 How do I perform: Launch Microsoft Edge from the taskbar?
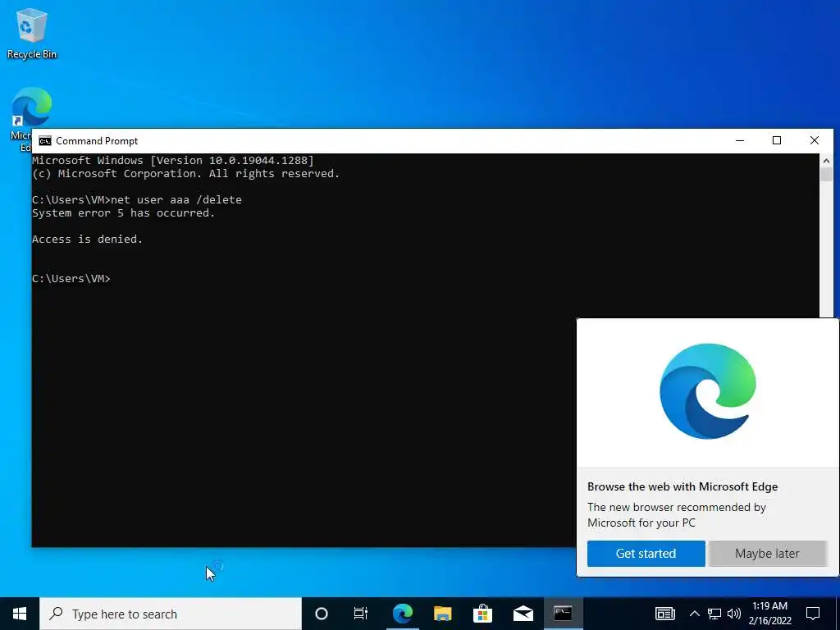(x=402, y=614)
